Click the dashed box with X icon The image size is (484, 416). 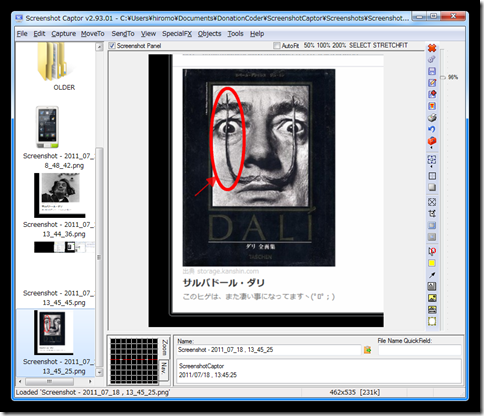(432, 202)
